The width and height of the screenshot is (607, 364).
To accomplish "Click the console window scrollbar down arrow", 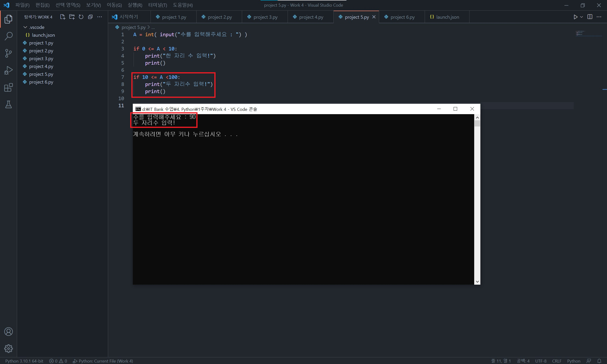I will [x=477, y=282].
